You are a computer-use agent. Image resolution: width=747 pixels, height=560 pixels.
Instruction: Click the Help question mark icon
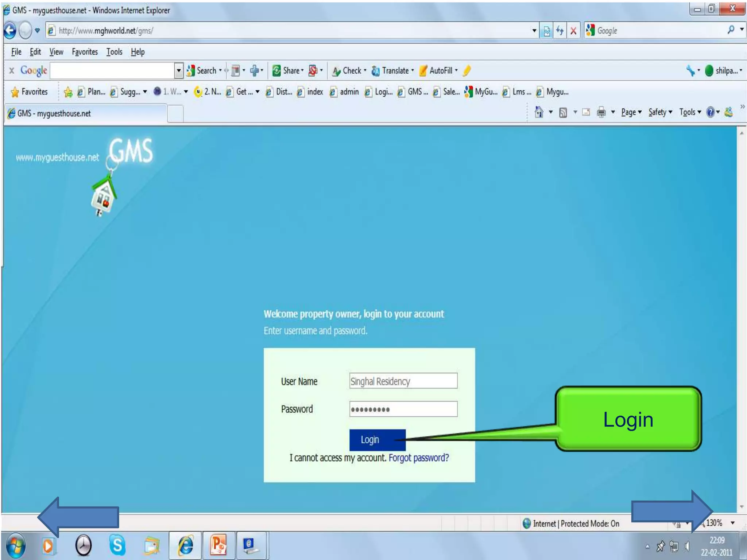click(x=710, y=112)
